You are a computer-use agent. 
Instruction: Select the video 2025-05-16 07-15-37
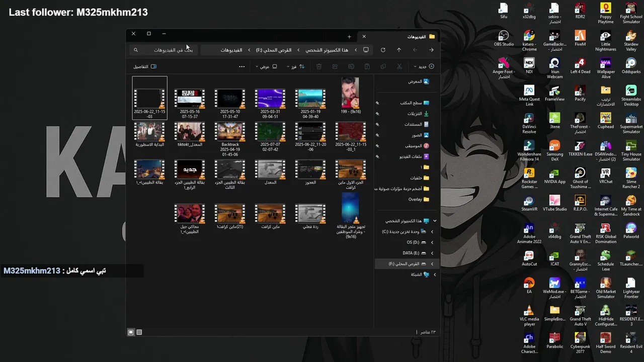coord(190,104)
